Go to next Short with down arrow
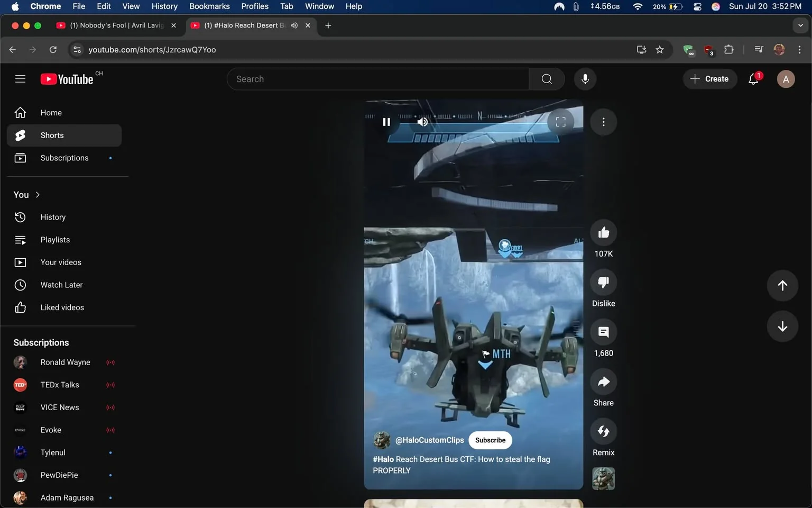This screenshot has height=508, width=812. 782,326
